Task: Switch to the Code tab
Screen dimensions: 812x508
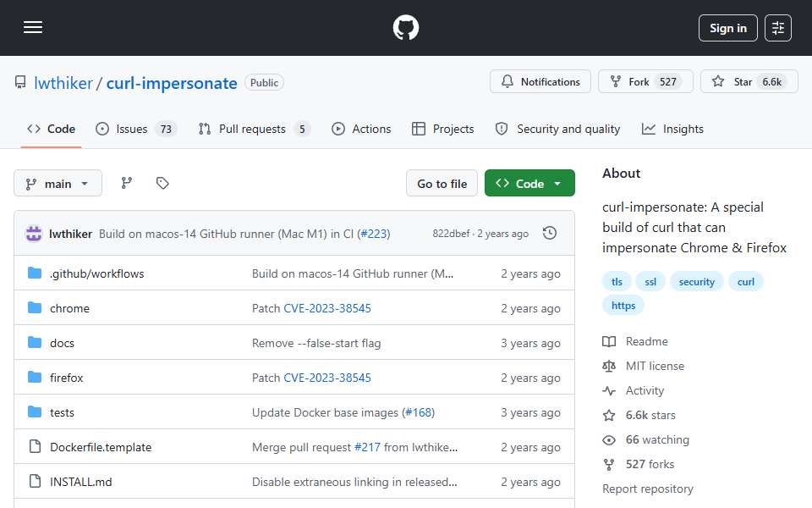Action: 52,129
